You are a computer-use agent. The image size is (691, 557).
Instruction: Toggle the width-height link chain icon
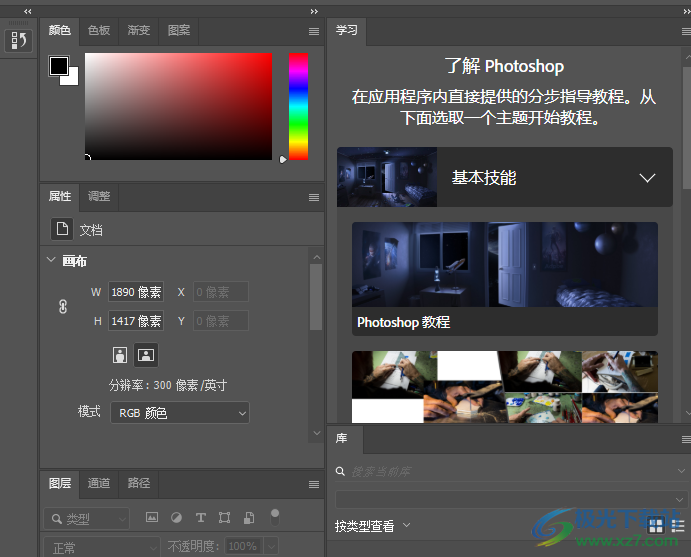63,306
